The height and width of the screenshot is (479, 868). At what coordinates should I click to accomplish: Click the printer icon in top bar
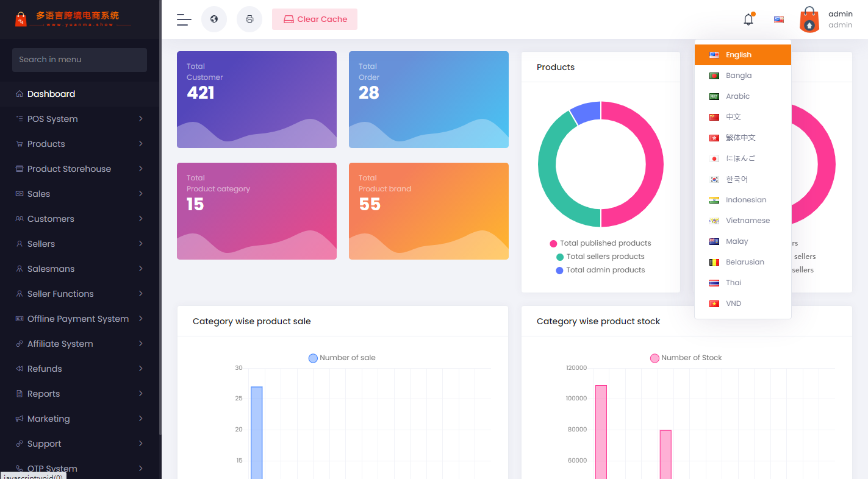pos(249,20)
